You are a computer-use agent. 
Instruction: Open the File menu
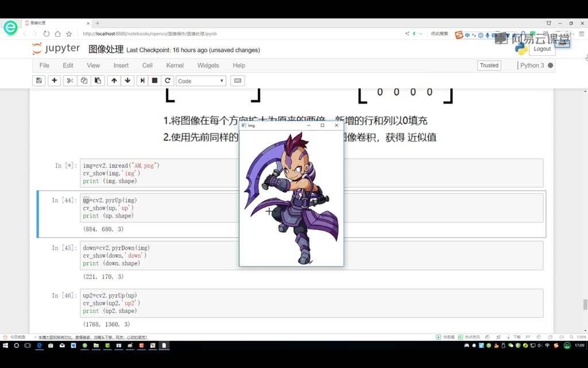click(x=44, y=66)
